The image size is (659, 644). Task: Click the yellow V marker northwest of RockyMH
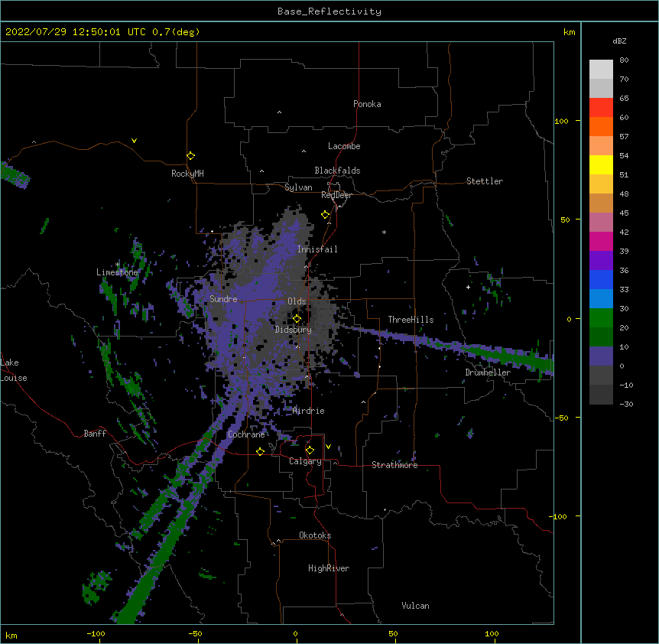(134, 141)
